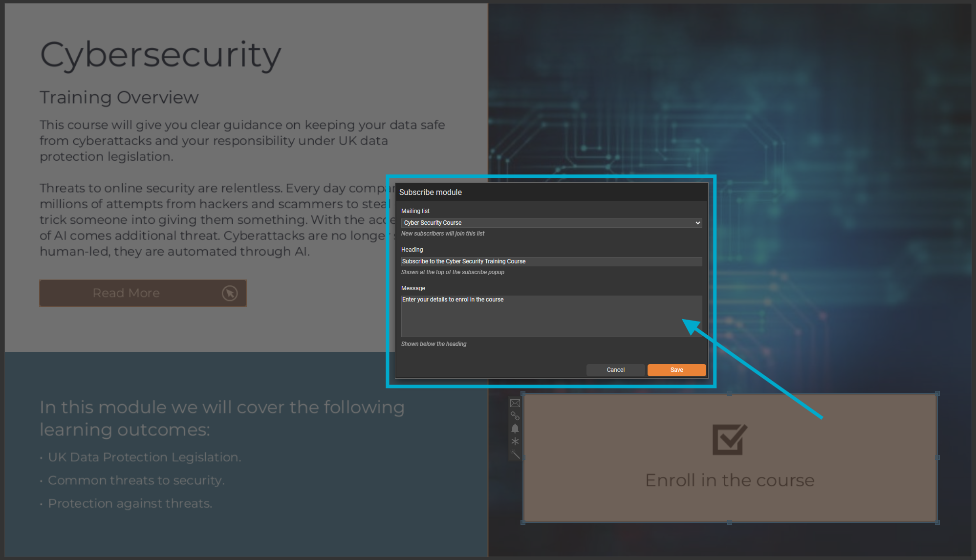
Task: Click the 'UK Data Protection Legislation.' bullet
Action: point(145,457)
